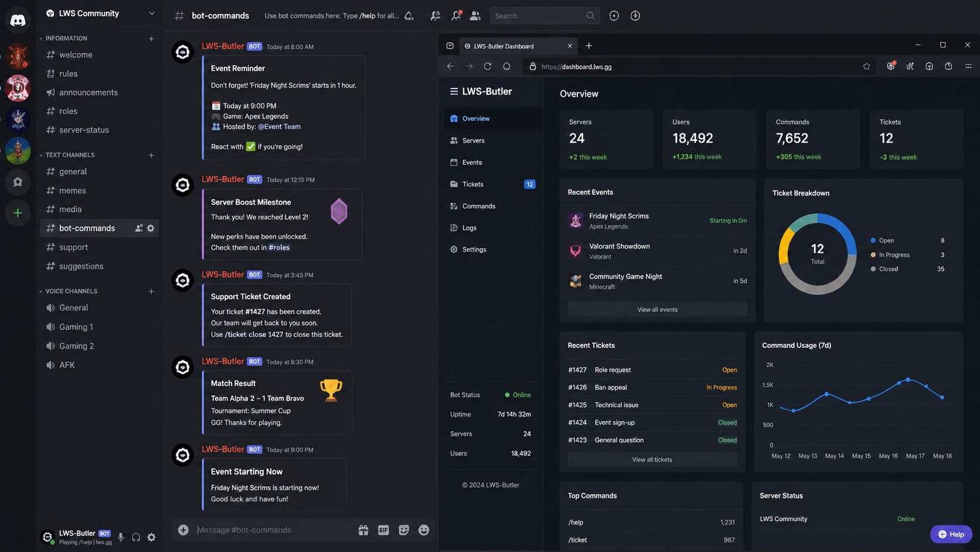Open Discord home direct messages icon
The image size is (980, 552).
tap(18, 20)
